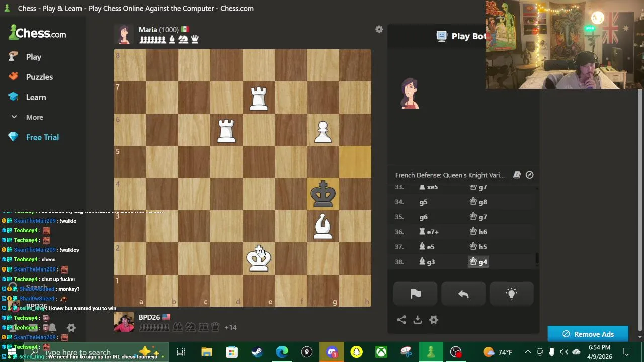
Task: Select move 37 bishop e5
Action: [427, 247]
